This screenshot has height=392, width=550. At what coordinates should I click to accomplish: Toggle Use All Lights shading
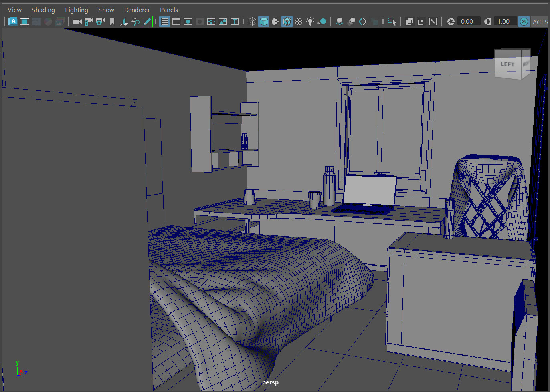click(x=310, y=22)
